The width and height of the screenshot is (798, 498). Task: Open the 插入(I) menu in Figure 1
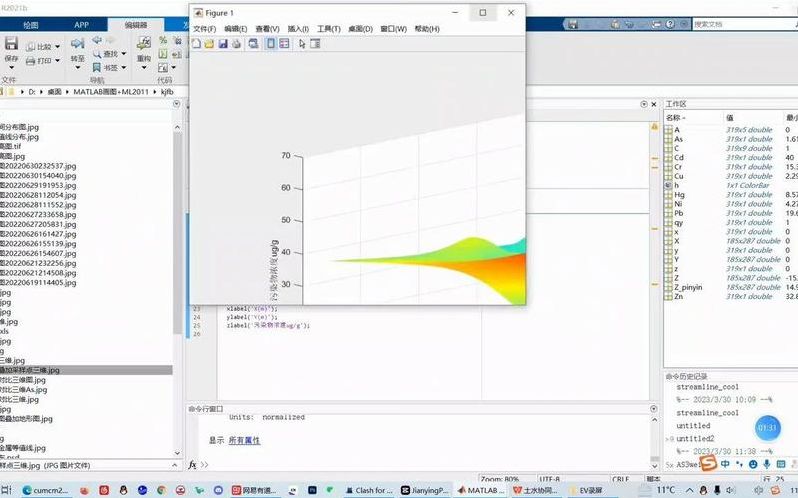(298, 29)
